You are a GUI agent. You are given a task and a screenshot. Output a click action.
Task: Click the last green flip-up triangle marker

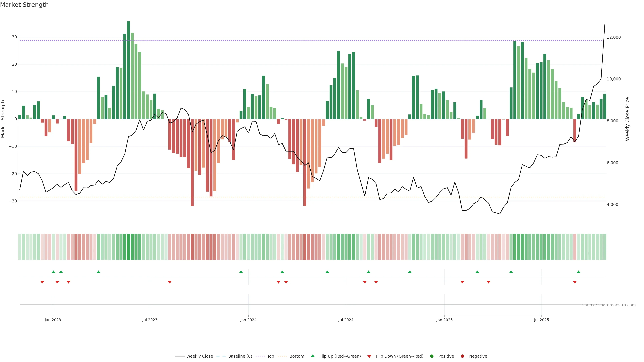578,272
